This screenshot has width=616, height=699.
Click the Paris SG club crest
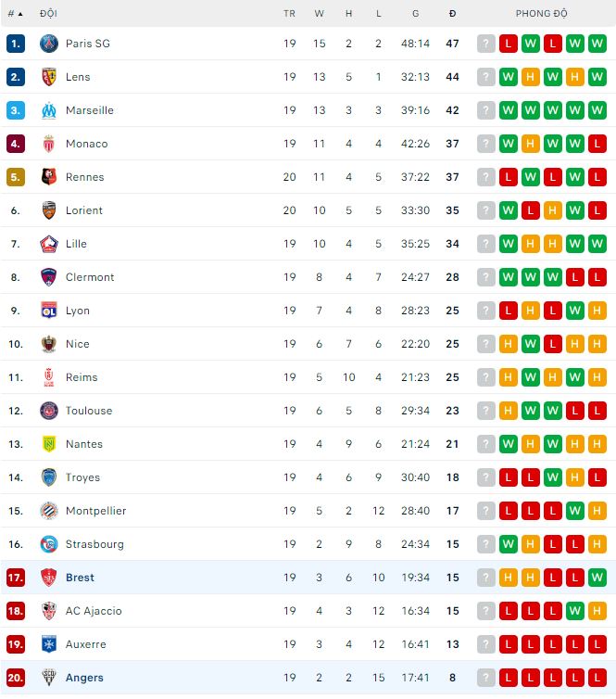point(49,44)
